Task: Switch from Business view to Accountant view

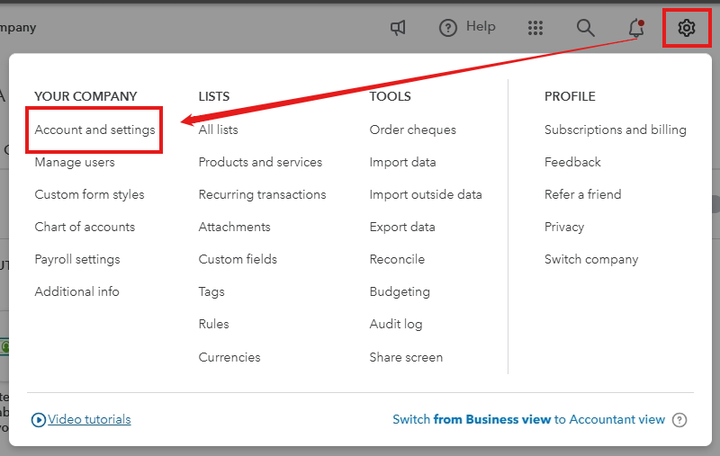Action: point(528,420)
